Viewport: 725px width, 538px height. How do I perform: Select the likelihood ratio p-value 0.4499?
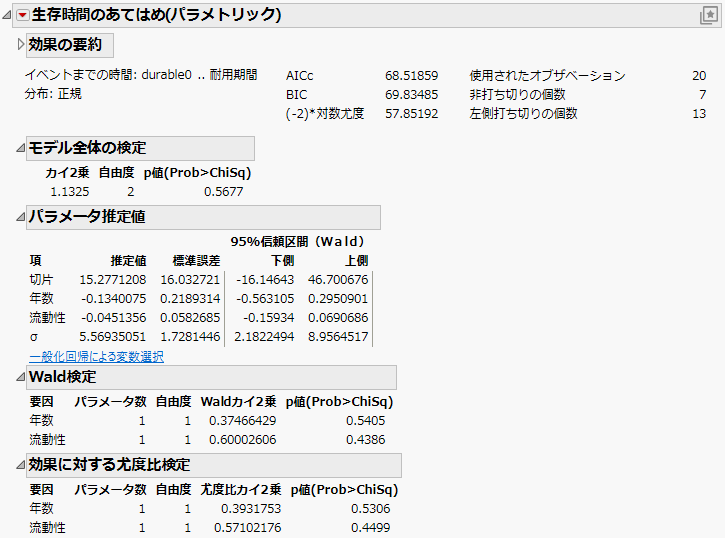(x=370, y=527)
